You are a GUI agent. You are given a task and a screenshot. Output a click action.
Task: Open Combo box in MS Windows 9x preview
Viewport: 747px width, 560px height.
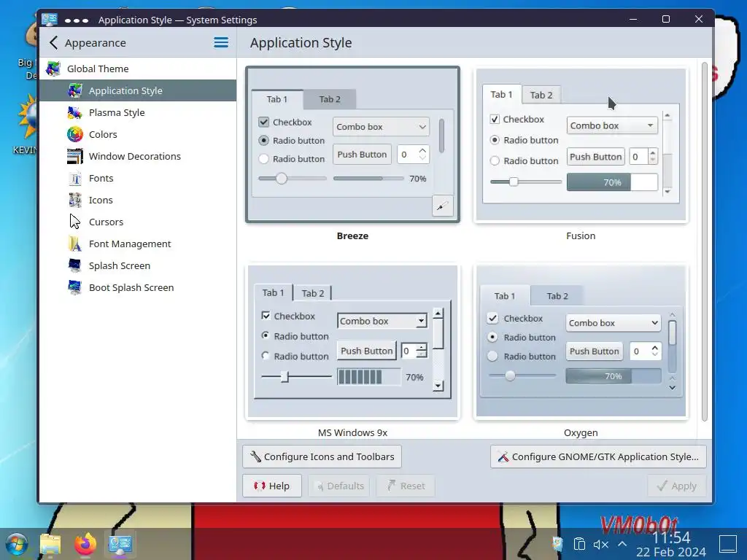click(x=382, y=321)
